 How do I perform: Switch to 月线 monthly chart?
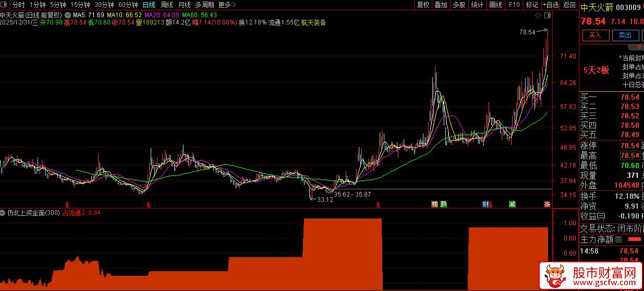click(185, 5)
